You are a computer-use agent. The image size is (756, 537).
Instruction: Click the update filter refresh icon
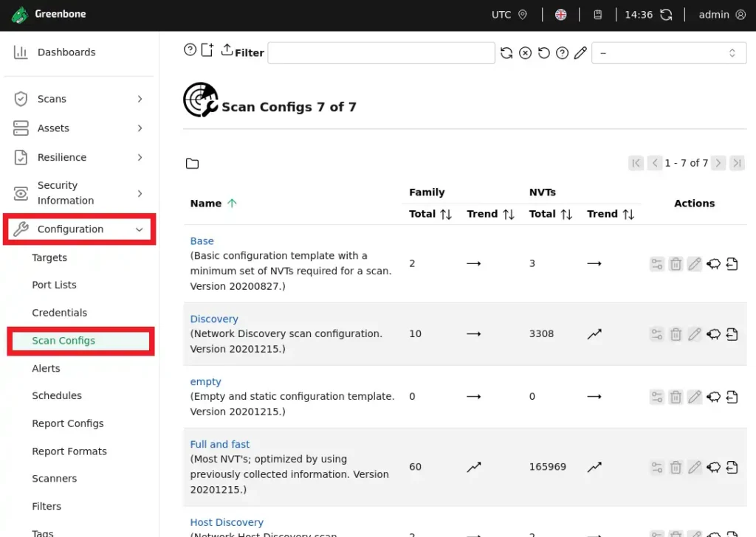click(506, 53)
